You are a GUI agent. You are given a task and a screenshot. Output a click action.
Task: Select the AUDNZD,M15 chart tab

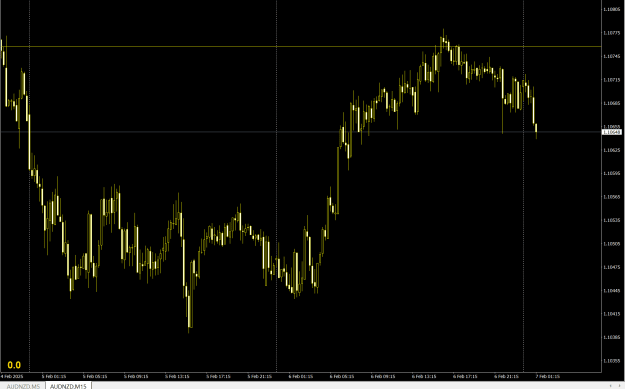point(68,386)
